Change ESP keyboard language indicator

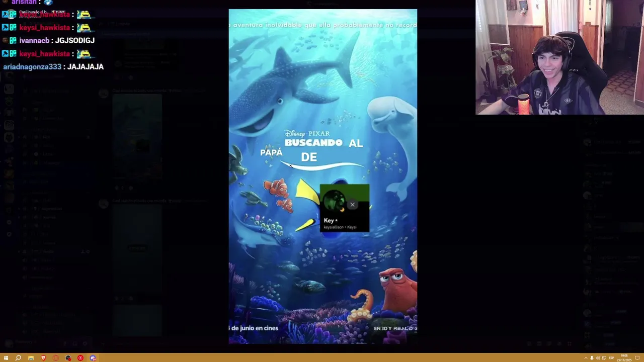coord(611,358)
